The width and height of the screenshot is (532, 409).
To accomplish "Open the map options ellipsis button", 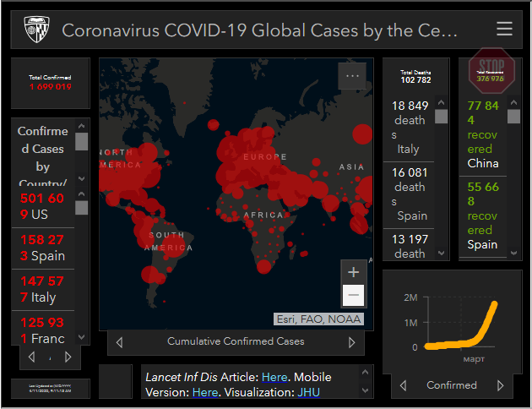I will point(352,76).
